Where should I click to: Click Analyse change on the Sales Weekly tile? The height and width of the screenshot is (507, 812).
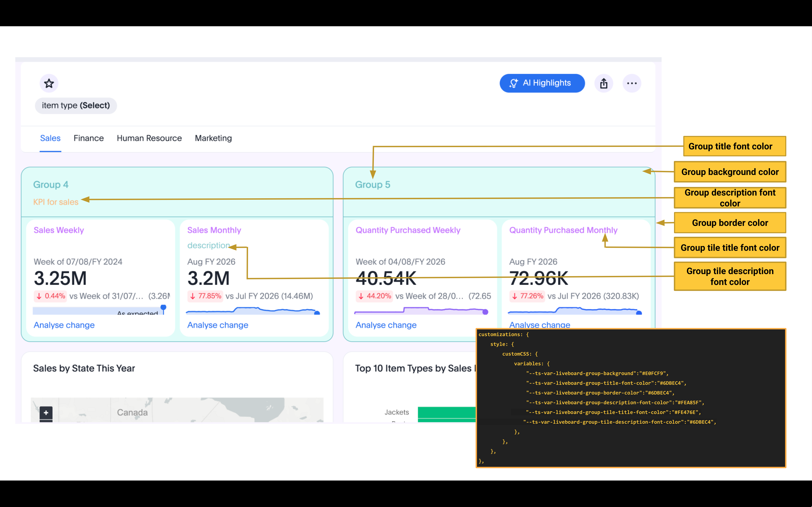tap(64, 325)
